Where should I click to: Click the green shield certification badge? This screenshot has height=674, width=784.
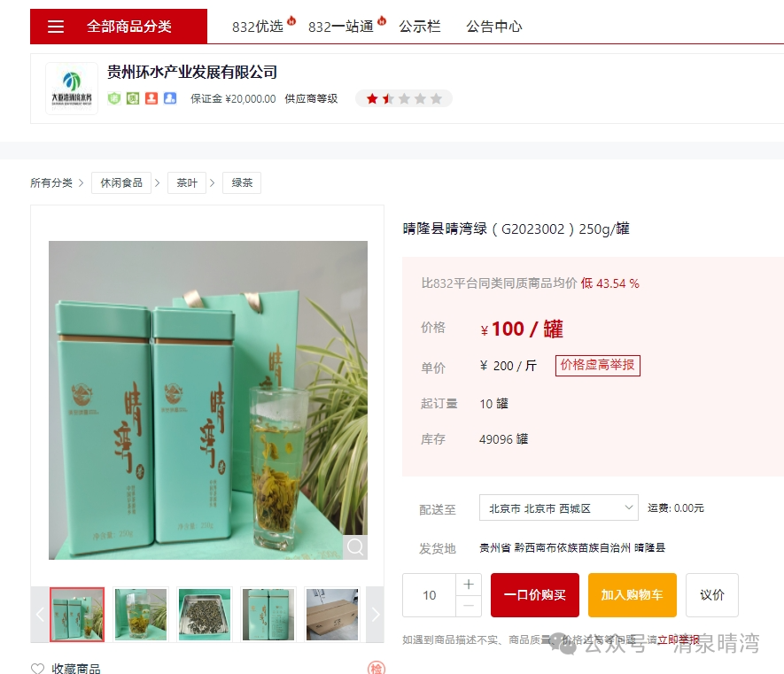114,98
